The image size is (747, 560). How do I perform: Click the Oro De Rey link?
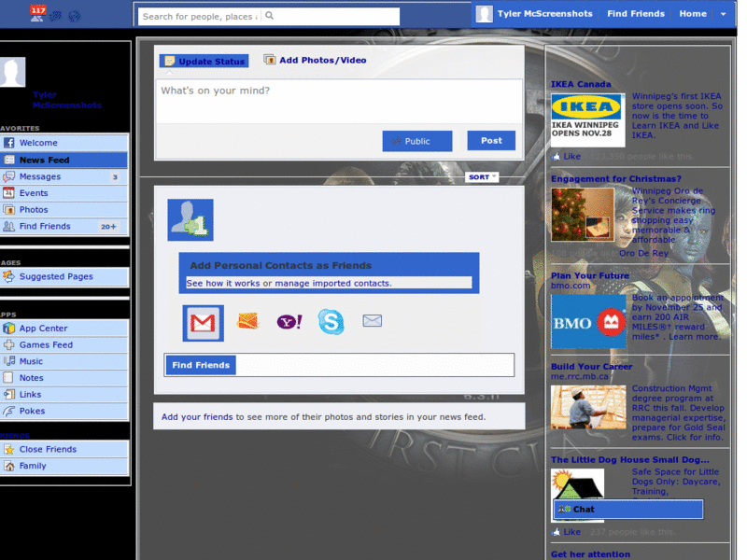[x=643, y=253]
